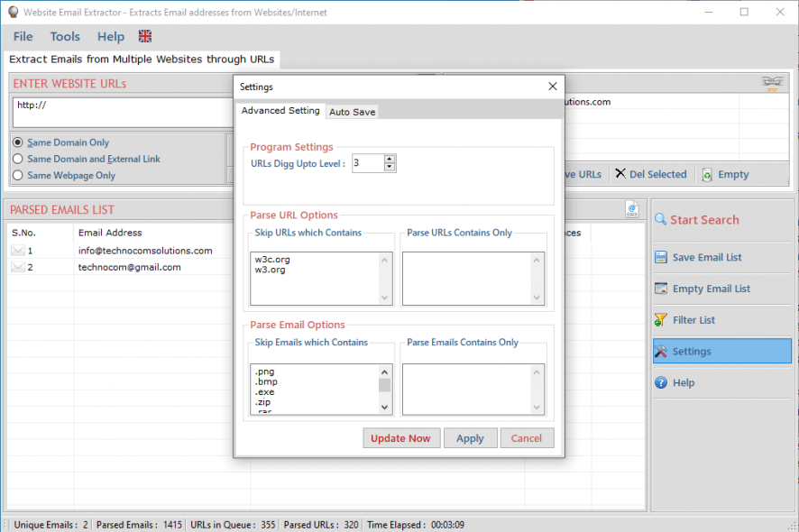Select w3c.org in Skip URLs list
Viewport: 799px width, 532px height.
tap(272, 260)
